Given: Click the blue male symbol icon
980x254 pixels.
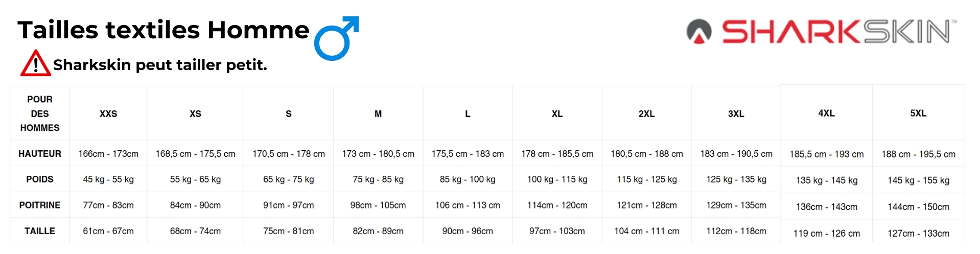Looking at the screenshot, I should pos(335,39).
